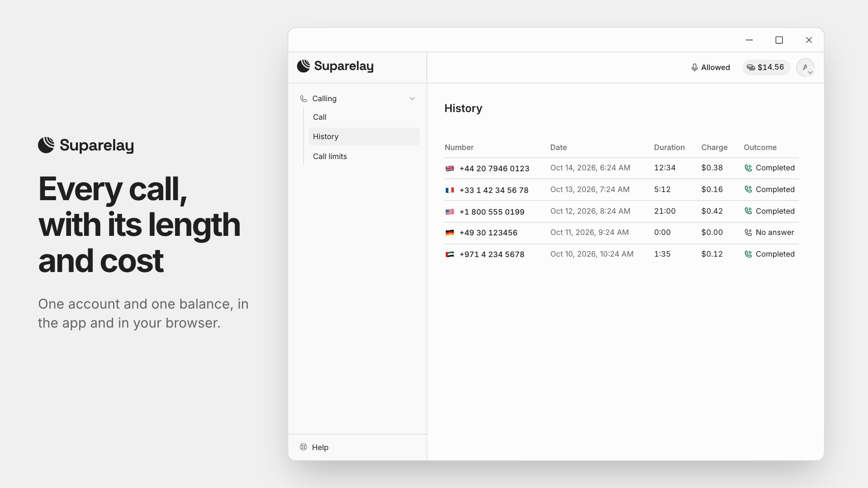This screenshot has width=868, height=488.
Task: Select History in the sidebar
Action: 364,136
